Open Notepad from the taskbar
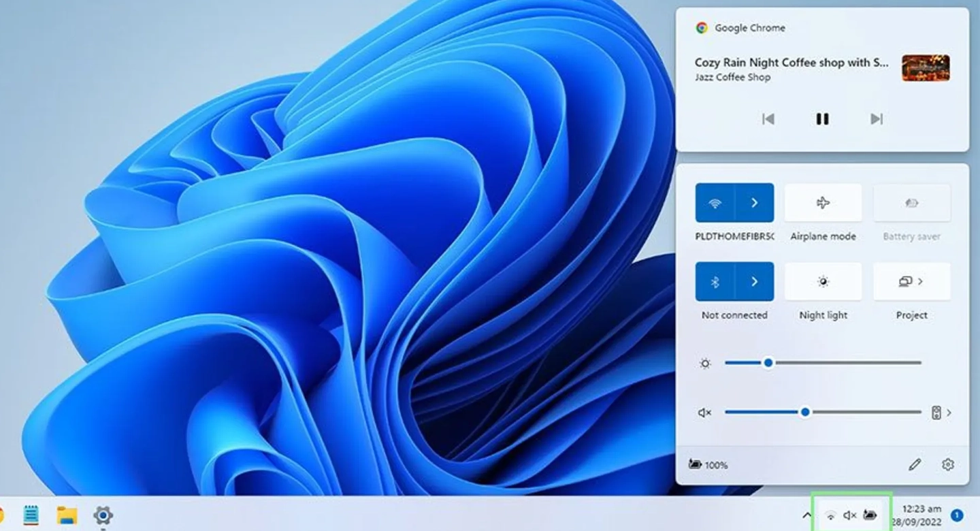The width and height of the screenshot is (980, 531). 31,515
